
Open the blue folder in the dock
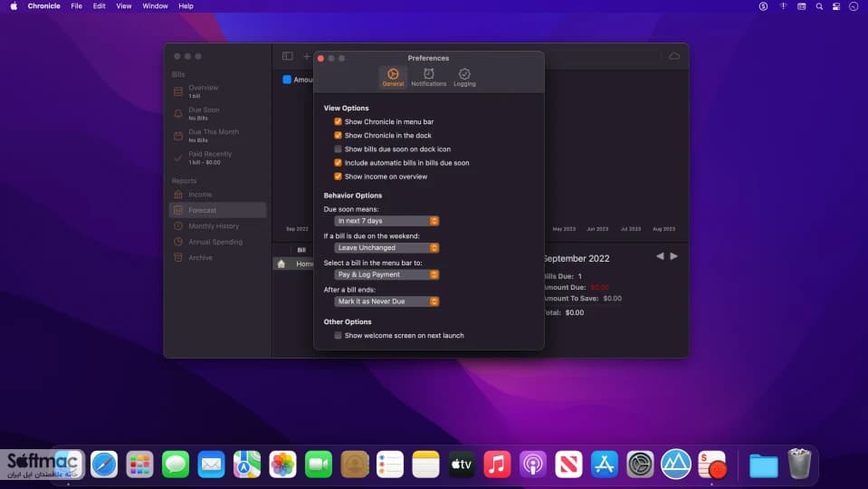tap(763, 465)
